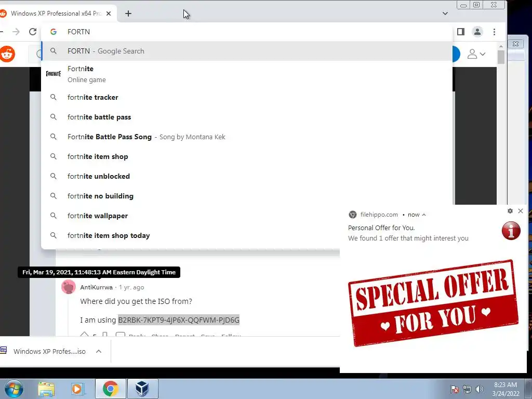Dismiss the filehippo.com notification
Screen dimensions: 532x399
pos(521,211)
